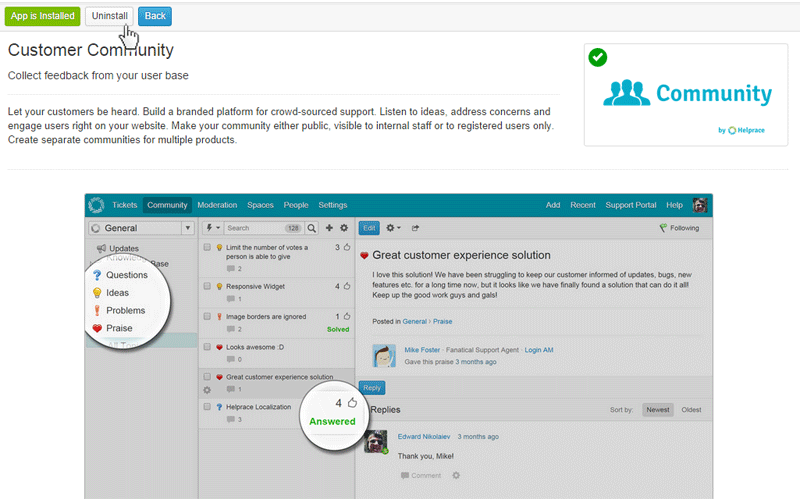Screen dimensions: 800x499
Task: Click the Uninstall button
Action: (109, 17)
